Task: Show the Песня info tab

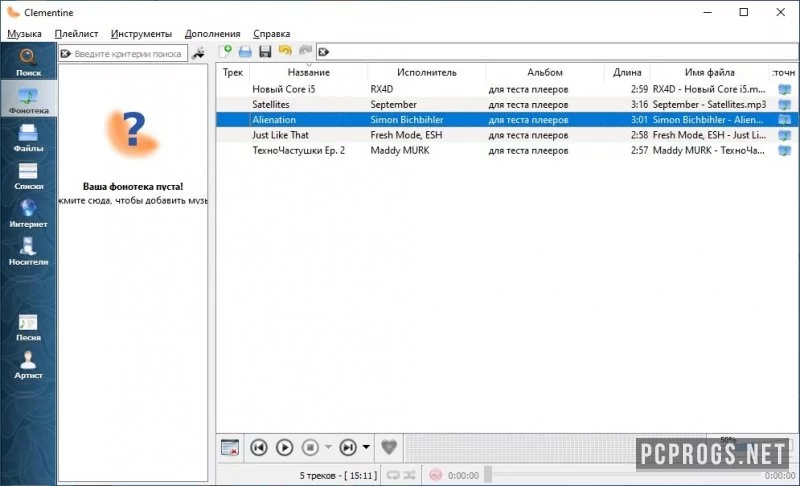Action: coord(28,326)
